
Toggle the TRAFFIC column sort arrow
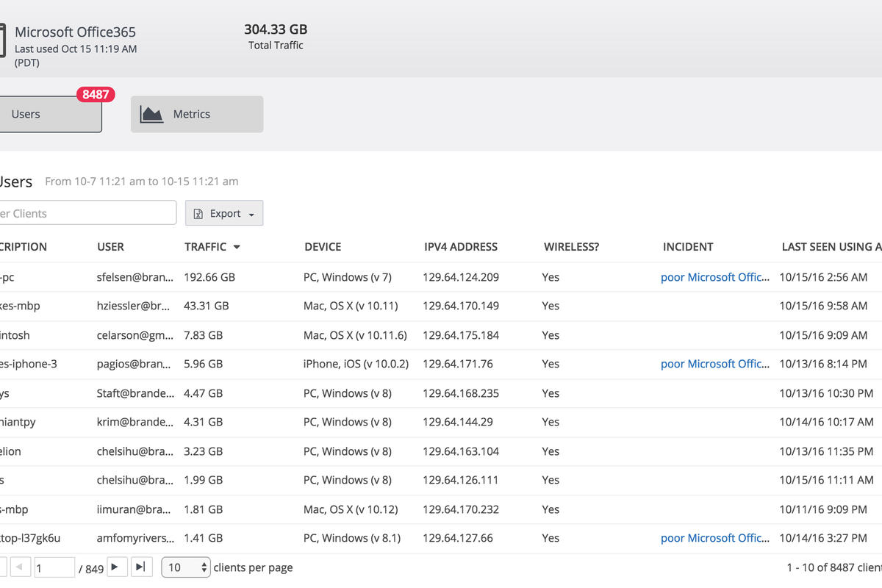pos(237,247)
